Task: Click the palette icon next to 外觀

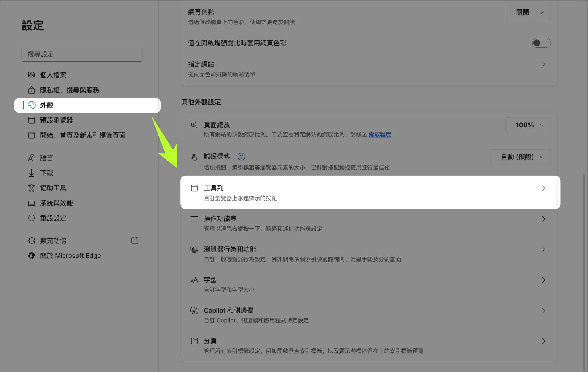Action: click(x=32, y=105)
